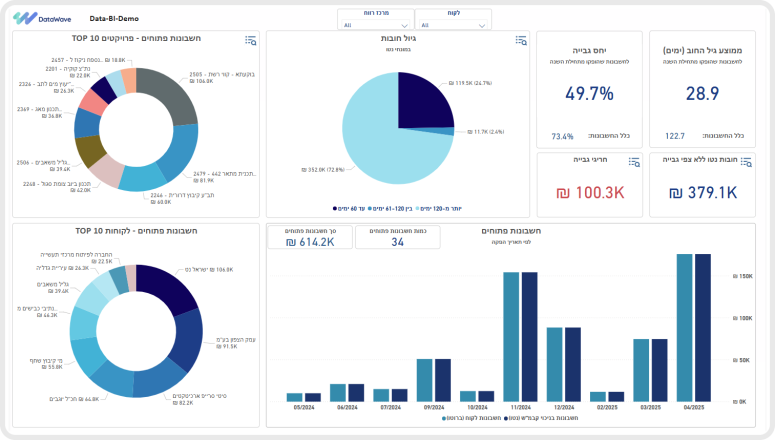Open drill-through icon on חריגי גבייה card

click(634, 162)
